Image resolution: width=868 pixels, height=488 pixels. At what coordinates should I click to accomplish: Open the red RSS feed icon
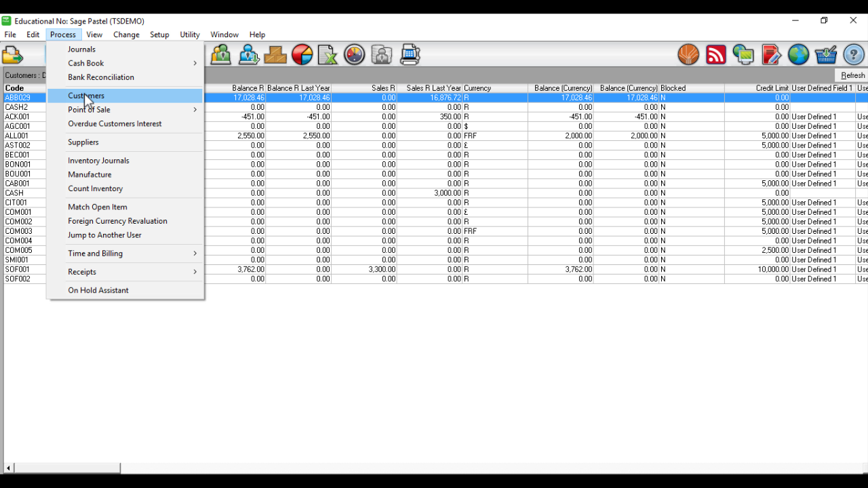click(x=716, y=55)
